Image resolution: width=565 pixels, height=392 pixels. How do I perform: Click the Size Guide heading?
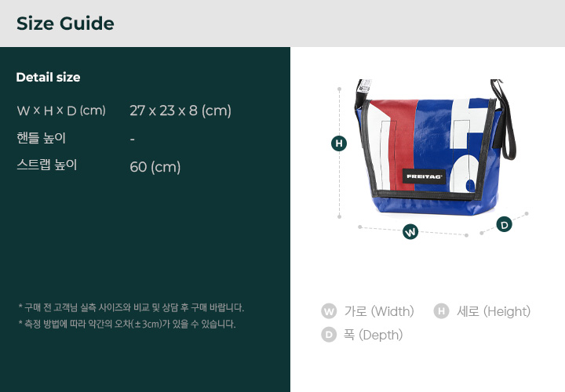[65, 24]
